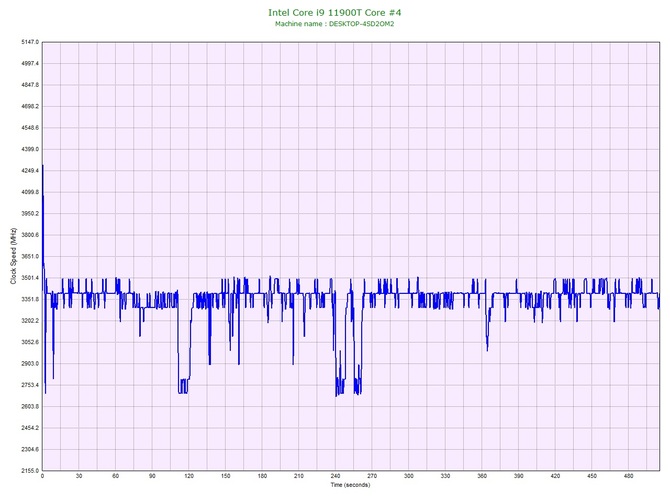The height and width of the screenshot is (502, 670).
Task: Select the 480 seconds x-axis tick
Action: [629, 476]
